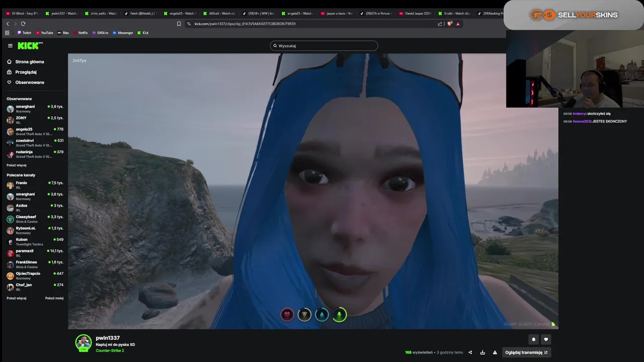Switch to Fatek TikTok browser tab
This screenshot has width=644, height=362.
click(x=140, y=14)
